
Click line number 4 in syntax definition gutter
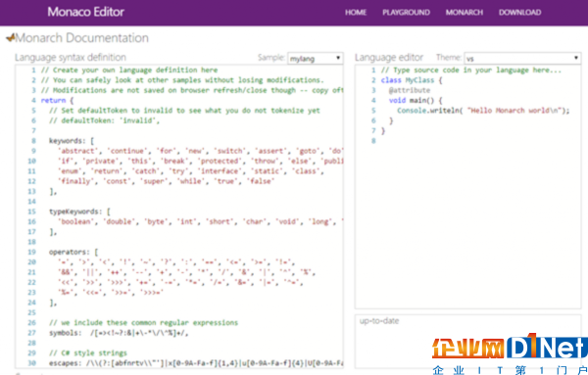pos(33,101)
